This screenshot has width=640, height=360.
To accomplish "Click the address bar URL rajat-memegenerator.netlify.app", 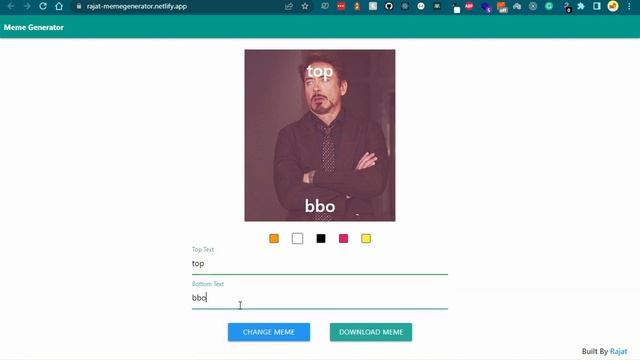I will coord(137,6).
